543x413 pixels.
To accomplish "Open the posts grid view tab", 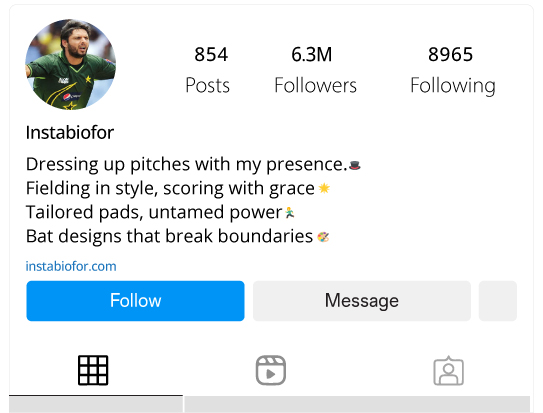I will (x=93, y=370).
